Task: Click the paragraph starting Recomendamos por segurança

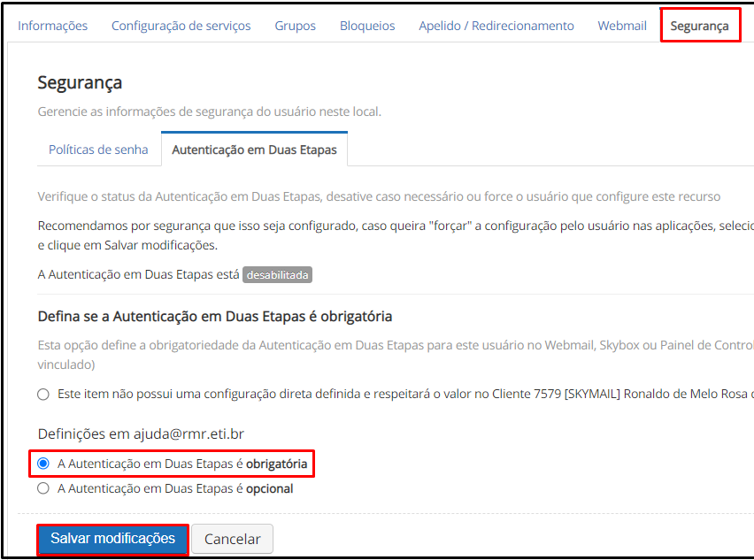Action: click(x=396, y=235)
